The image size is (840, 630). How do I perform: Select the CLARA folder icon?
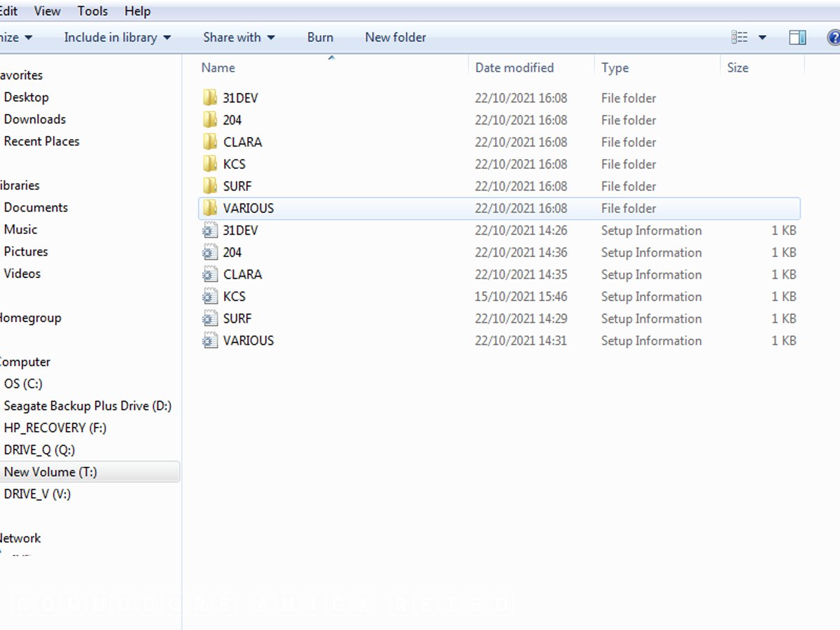point(210,142)
